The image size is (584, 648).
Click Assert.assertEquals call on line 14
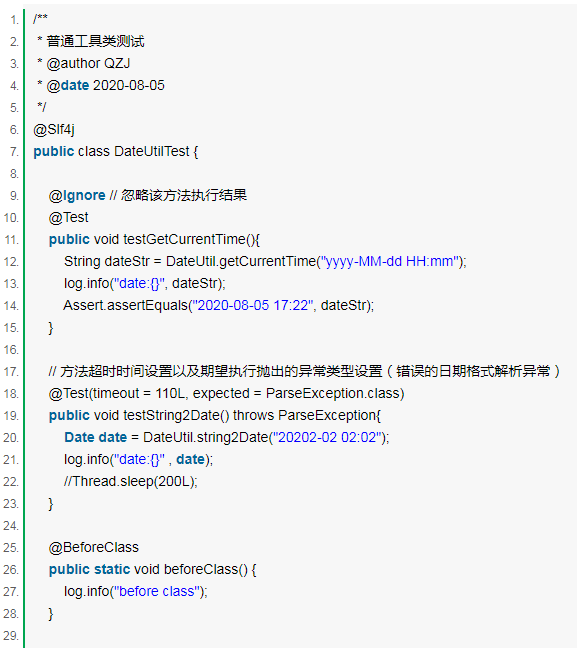click(x=126, y=305)
